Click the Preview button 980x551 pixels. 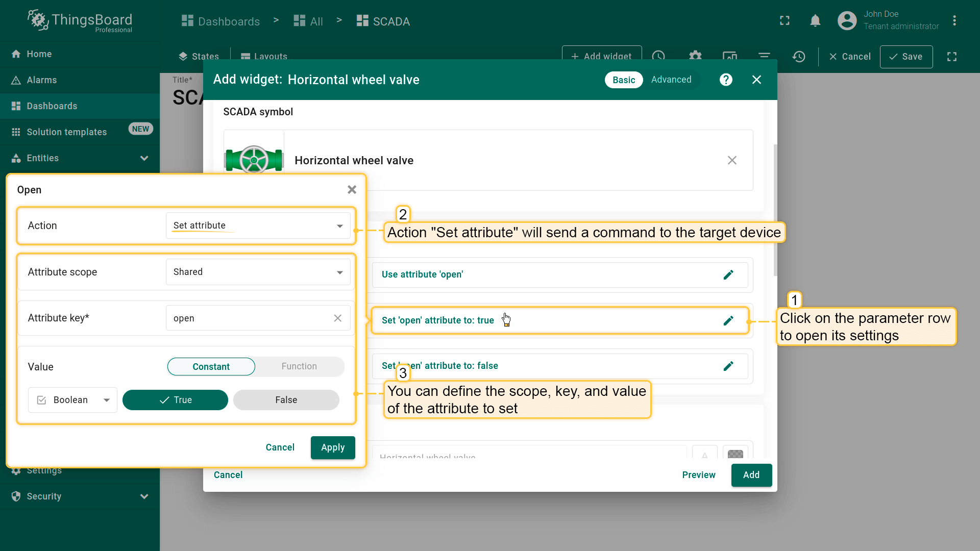coord(698,475)
